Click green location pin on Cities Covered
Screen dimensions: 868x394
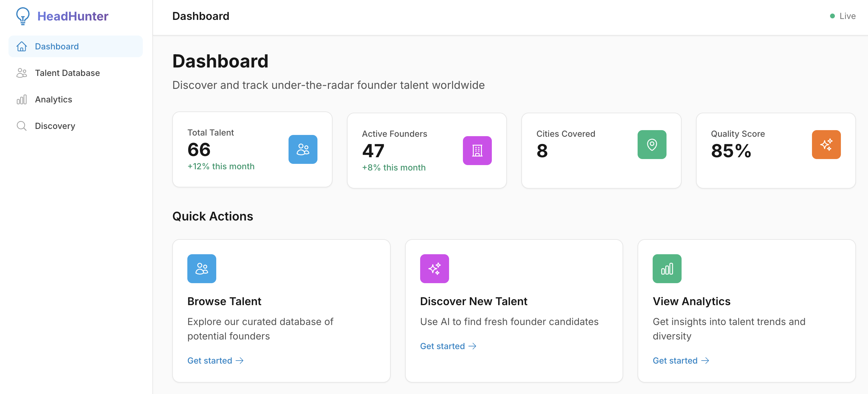click(x=651, y=145)
